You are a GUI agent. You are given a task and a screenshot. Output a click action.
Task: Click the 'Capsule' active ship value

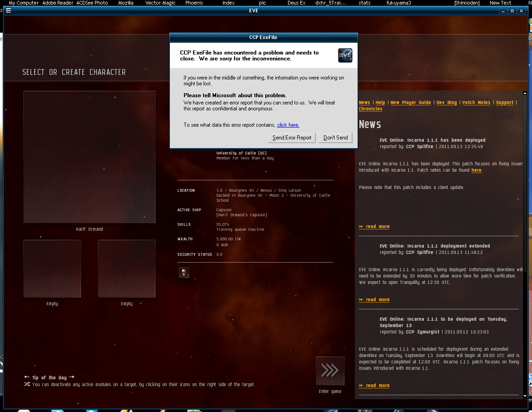[224, 210]
